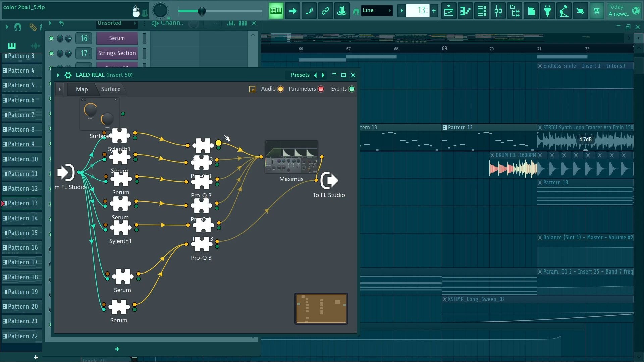Open the Serum channel 16 button

(117, 38)
